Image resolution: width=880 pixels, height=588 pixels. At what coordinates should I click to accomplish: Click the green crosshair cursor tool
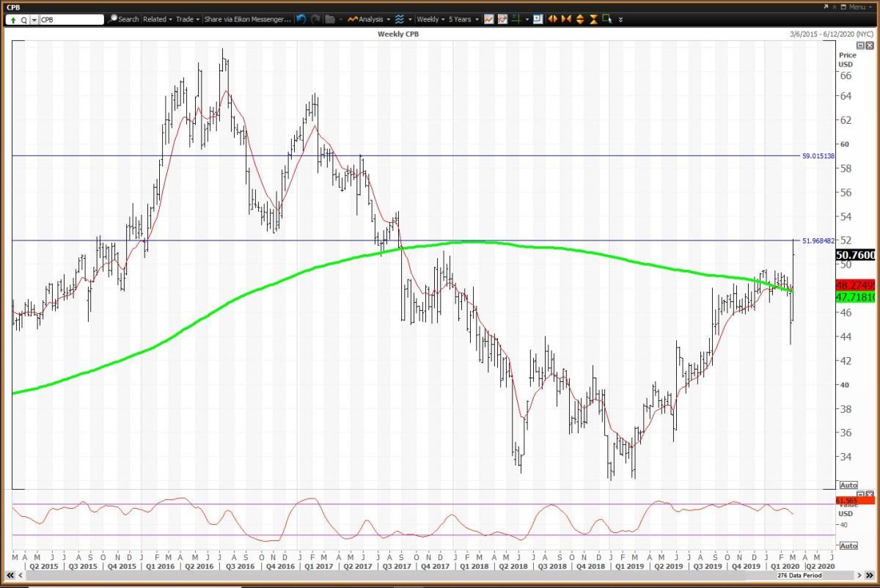click(517, 19)
